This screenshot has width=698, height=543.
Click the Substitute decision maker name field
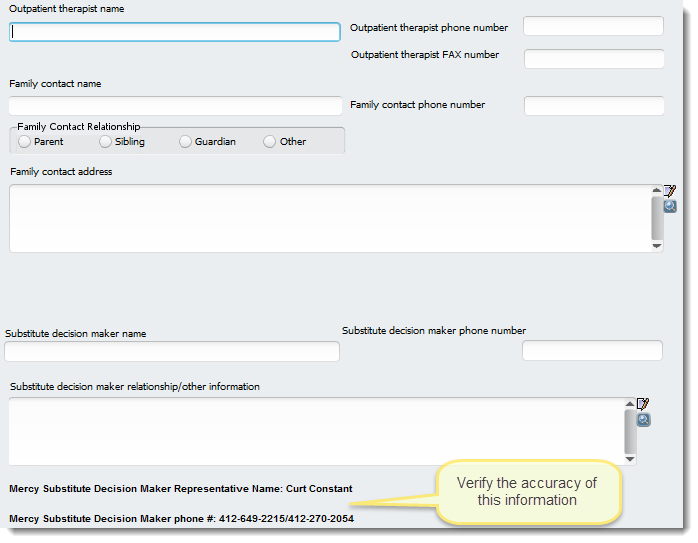click(x=172, y=352)
